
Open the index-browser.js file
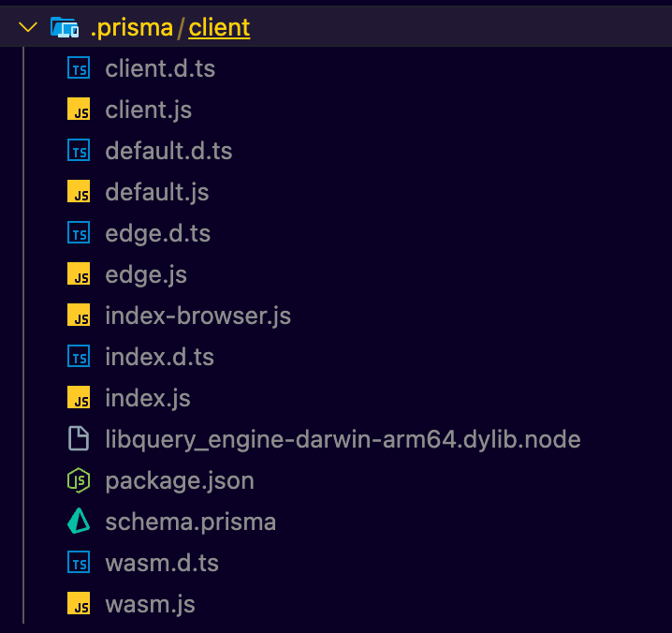pos(198,316)
